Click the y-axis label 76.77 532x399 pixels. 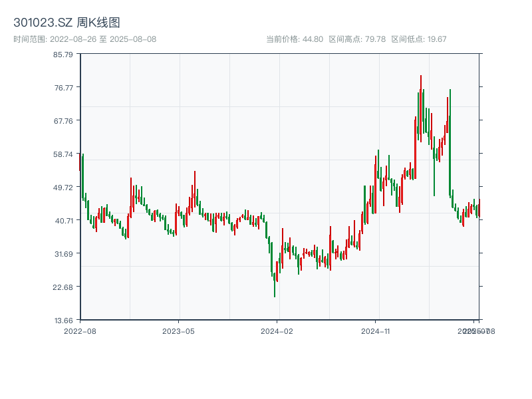click(64, 88)
